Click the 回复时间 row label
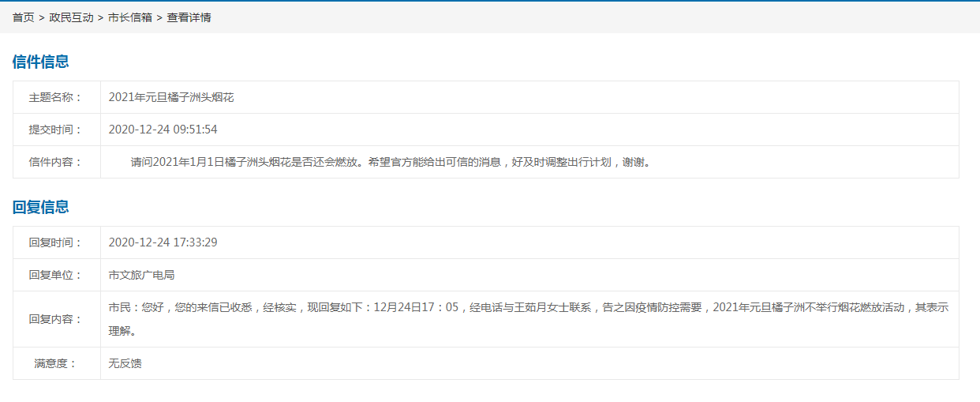The height and width of the screenshot is (402, 980). [55, 242]
